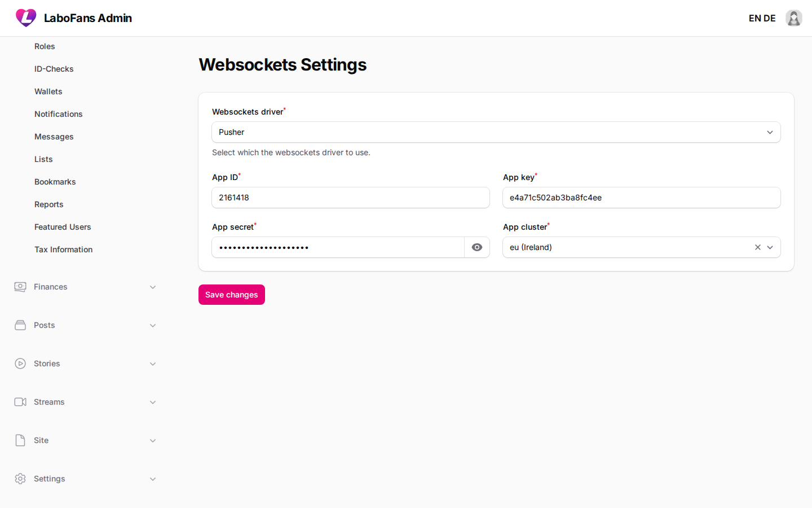The height and width of the screenshot is (508, 812).
Task: Click the "eu (Ireland)" selected value
Action: coord(531,247)
